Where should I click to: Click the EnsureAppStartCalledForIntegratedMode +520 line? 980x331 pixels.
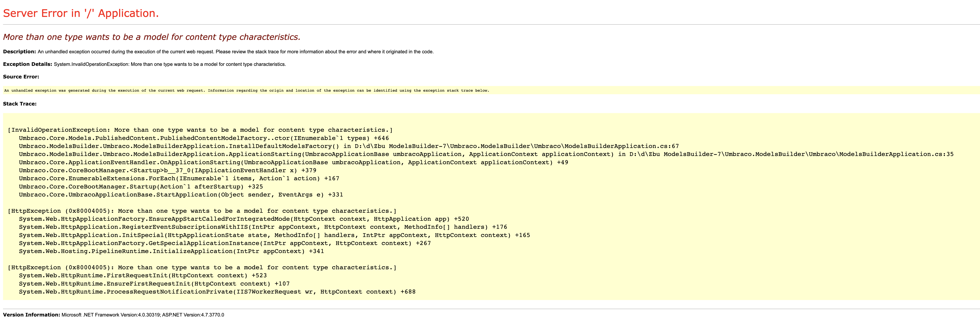click(244, 219)
